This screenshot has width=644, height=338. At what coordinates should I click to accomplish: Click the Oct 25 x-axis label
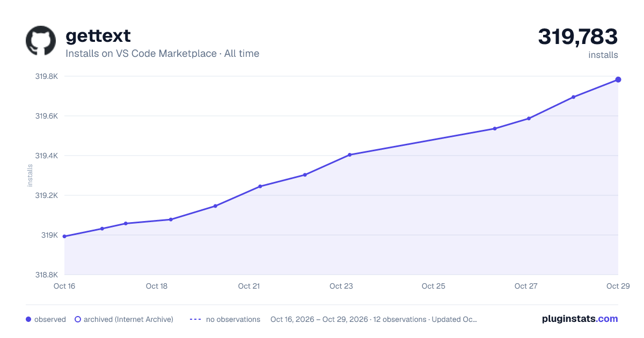click(x=434, y=286)
